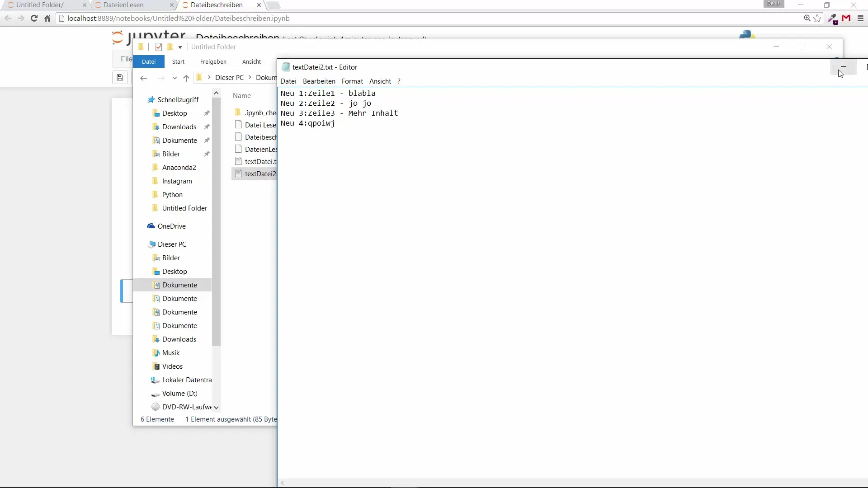This screenshot has width=868, height=488.
Task: Open Notepad's ? help menu
Action: pyautogui.click(x=399, y=81)
